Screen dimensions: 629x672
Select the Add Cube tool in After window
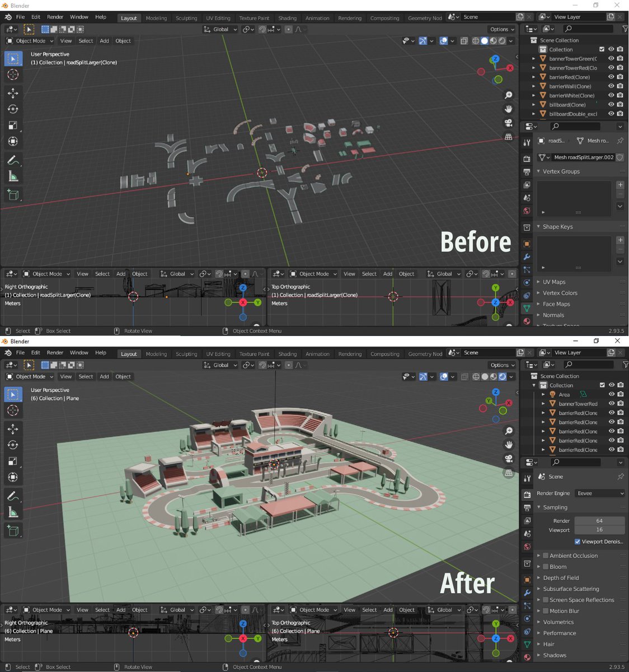click(13, 530)
